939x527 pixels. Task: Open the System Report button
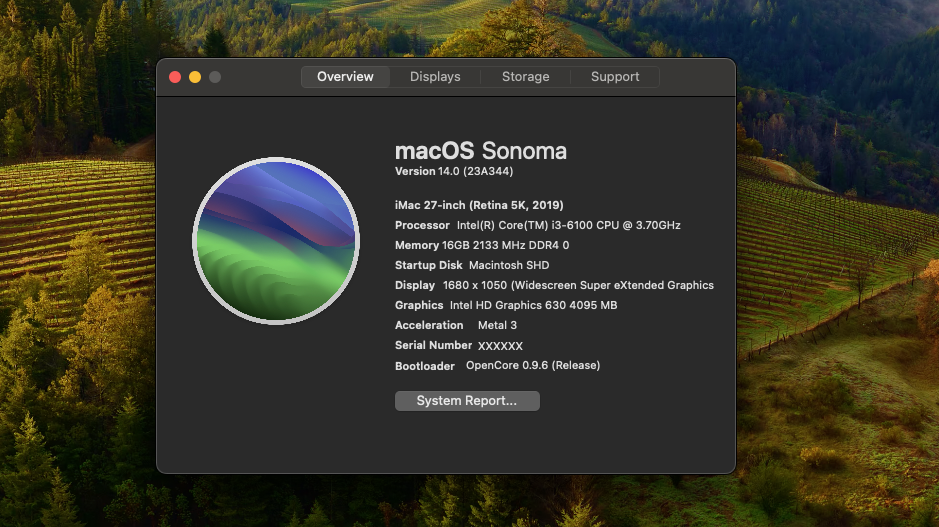coord(467,401)
